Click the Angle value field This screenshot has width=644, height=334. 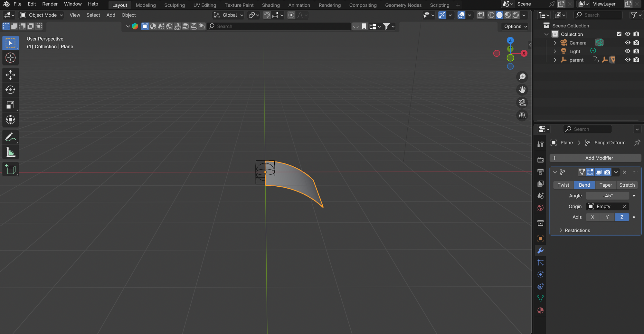tap(607, 196)
